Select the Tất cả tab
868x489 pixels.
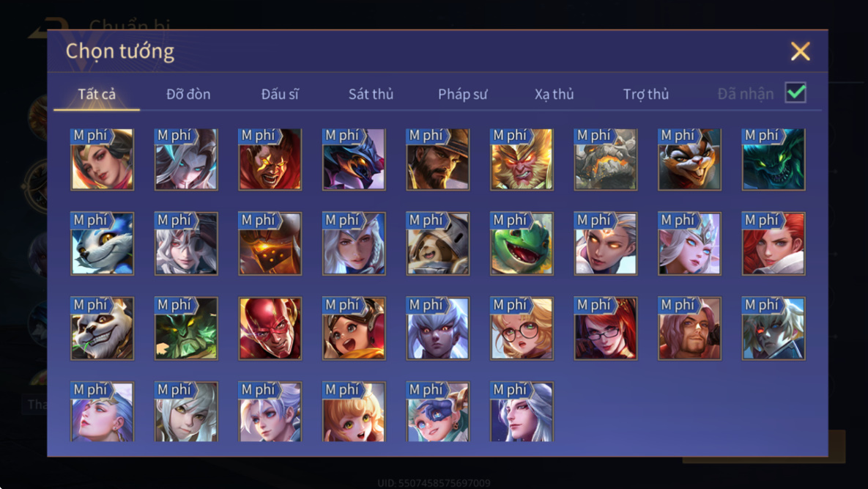(x=97, y=94)
